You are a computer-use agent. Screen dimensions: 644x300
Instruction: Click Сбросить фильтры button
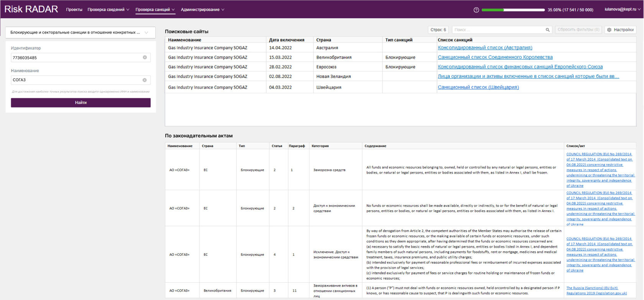(578, 30)
